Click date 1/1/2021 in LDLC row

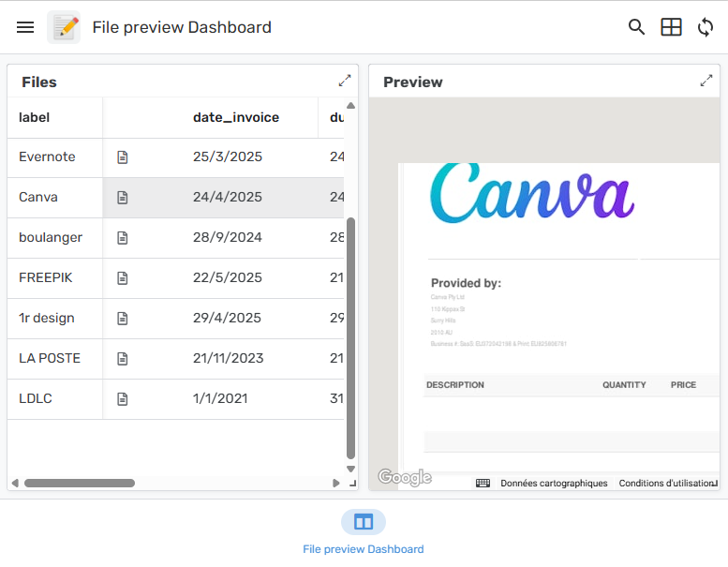click(220, 399)
